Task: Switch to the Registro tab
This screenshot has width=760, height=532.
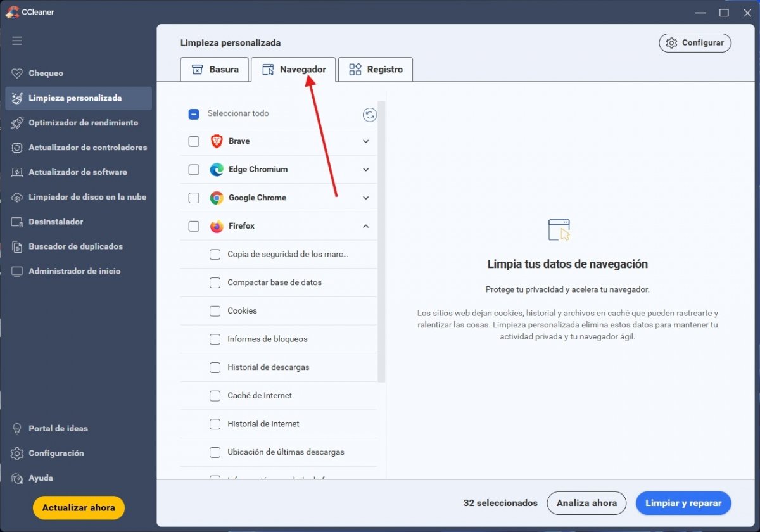Action: [376, 69]
